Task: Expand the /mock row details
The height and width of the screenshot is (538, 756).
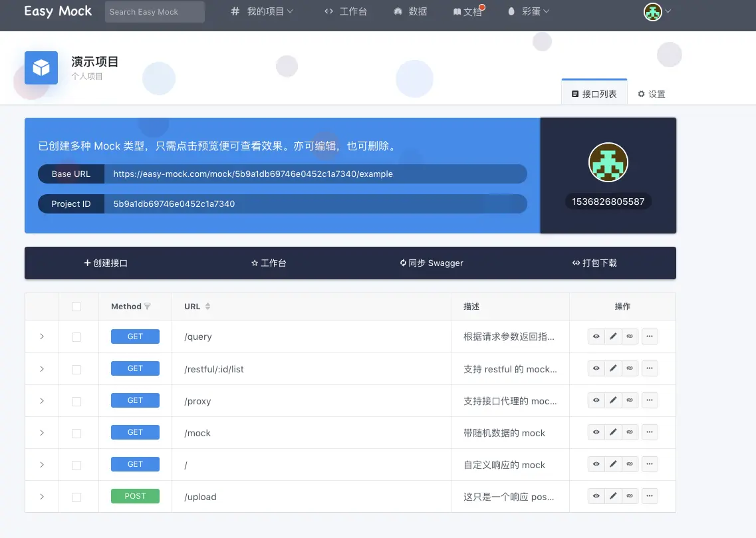Action: click(42, 432)
